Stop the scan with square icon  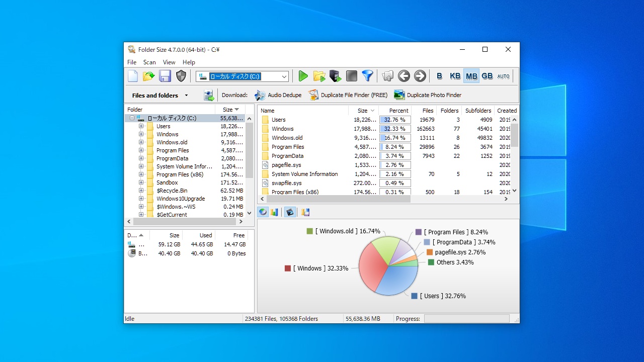[x=352, y=76]
